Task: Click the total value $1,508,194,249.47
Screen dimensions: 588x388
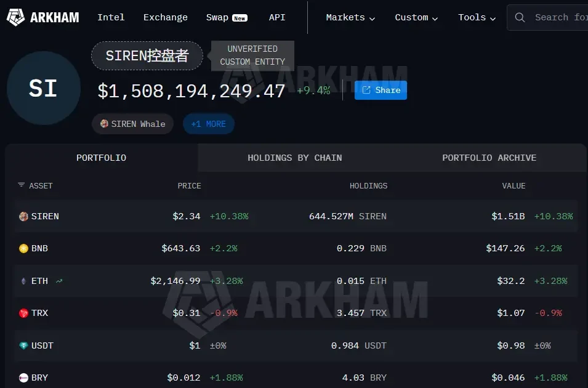Action: coord(191,91)
